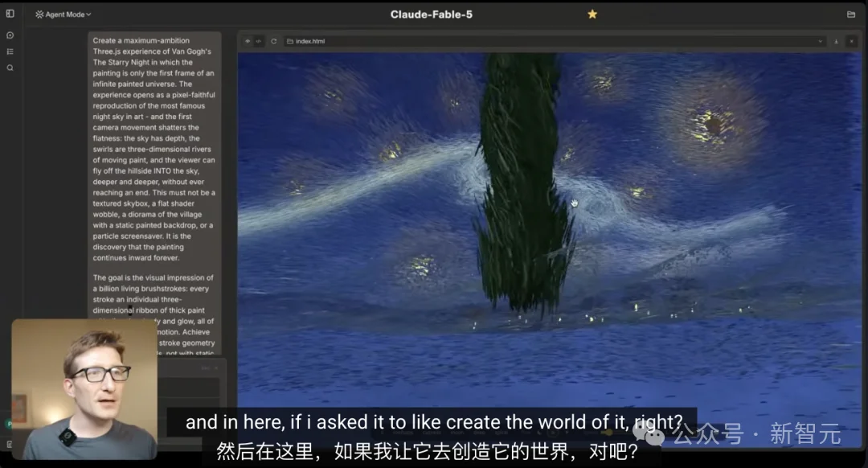Click the index.html address field
The height and width of the screenshot is (468, 868).
pyautogui.click(x=554, y=42)
